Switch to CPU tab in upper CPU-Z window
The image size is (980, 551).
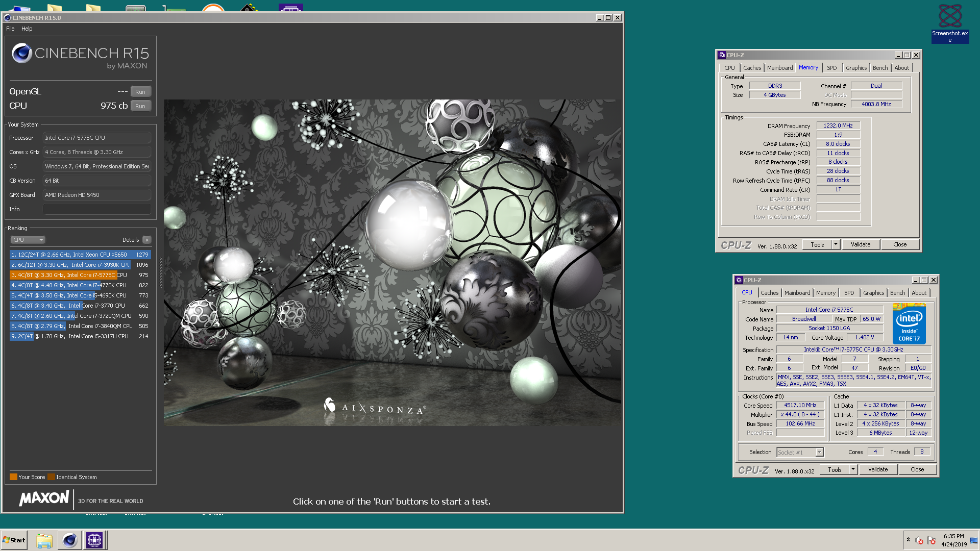[x=729, y=68]
